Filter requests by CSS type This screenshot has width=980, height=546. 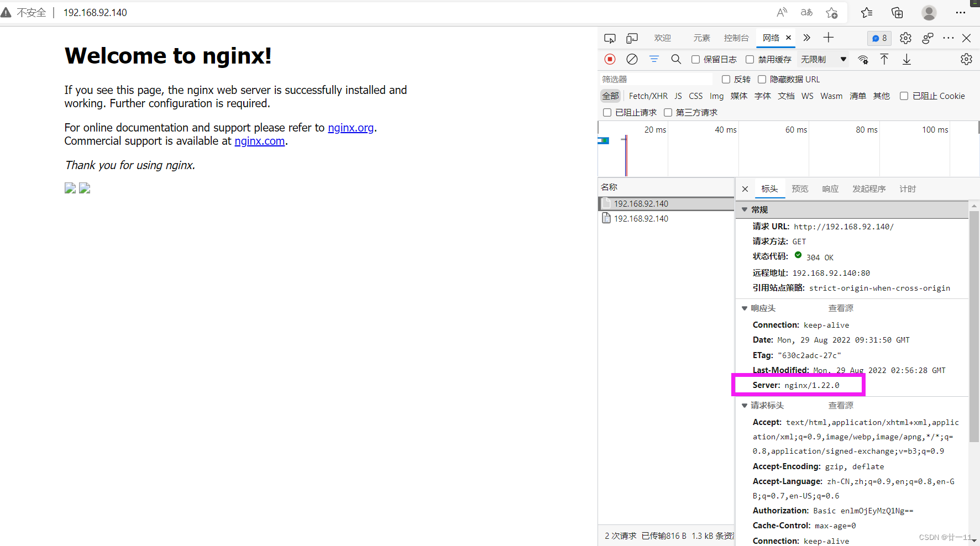click(696, 96)
